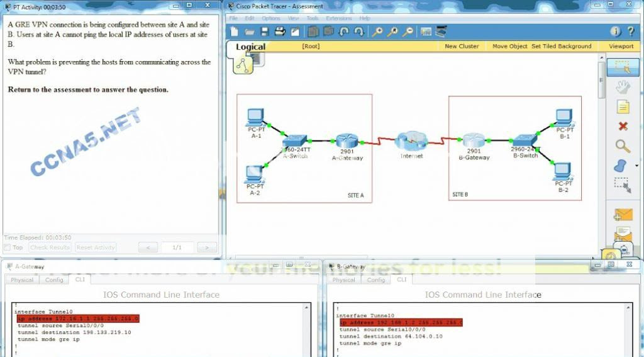Save using the floppy disk icon
This screenshot has height=357, width=644.
coord(265,31)
